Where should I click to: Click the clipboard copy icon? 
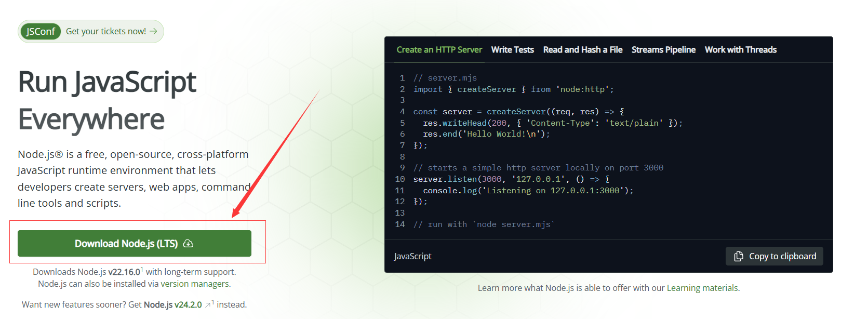[x=738, y=256]
